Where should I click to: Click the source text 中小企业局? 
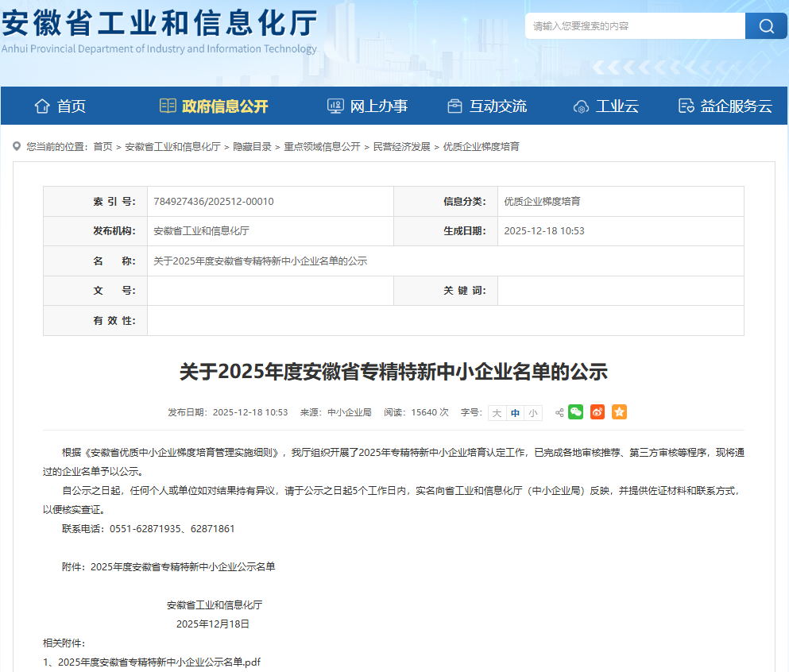click(350, 412)
